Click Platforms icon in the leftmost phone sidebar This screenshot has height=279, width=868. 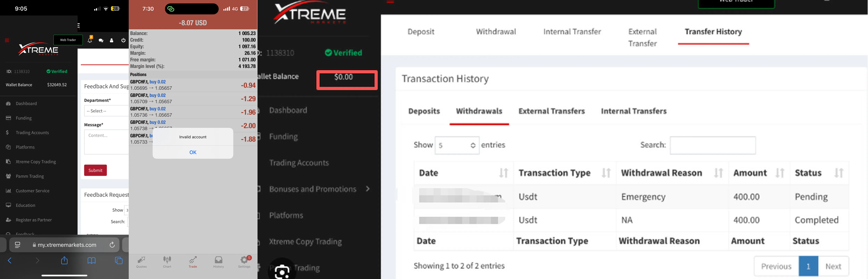point(9,147)
